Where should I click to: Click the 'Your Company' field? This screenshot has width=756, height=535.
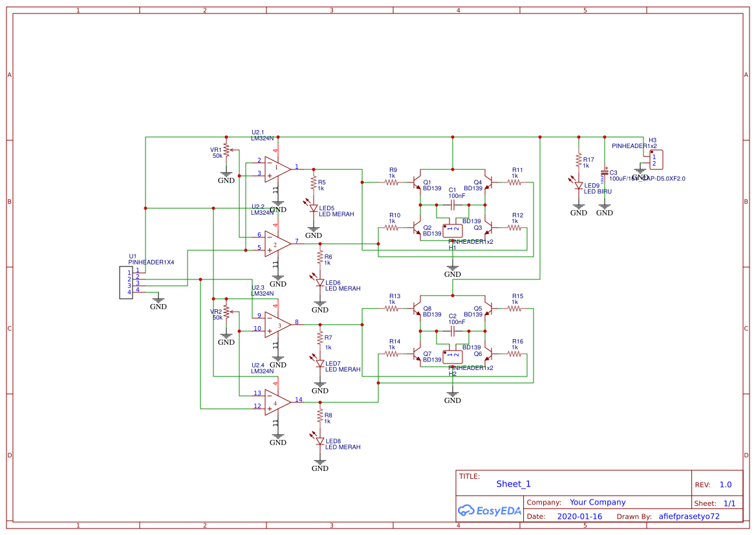598,502
